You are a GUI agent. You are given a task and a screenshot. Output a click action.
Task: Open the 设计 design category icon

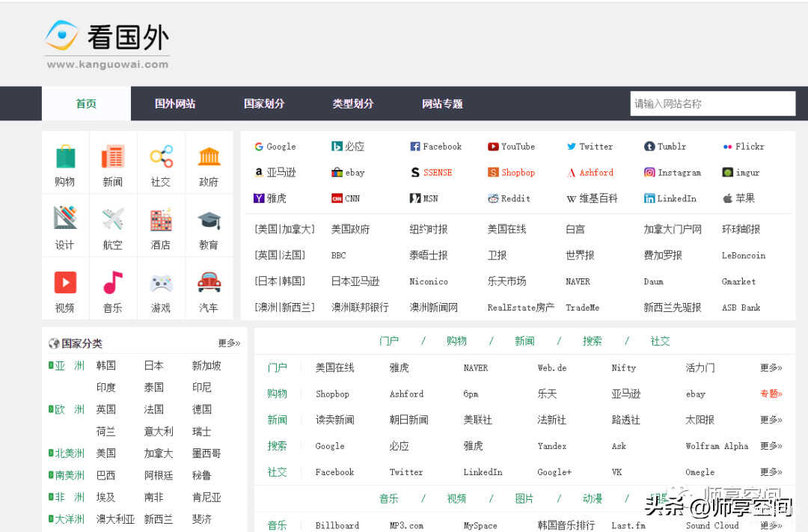click(65, 218)
